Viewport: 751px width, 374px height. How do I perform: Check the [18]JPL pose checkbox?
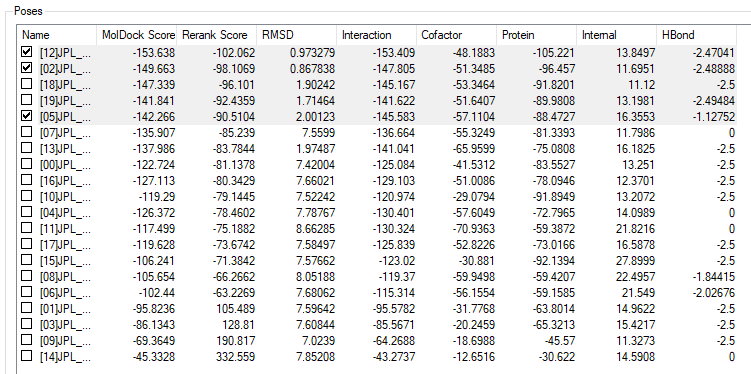pyautogui.click(x=27, y=84)
